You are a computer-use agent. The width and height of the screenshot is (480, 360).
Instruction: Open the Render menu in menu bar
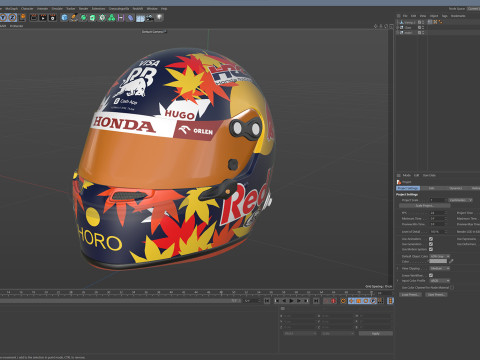83,9
